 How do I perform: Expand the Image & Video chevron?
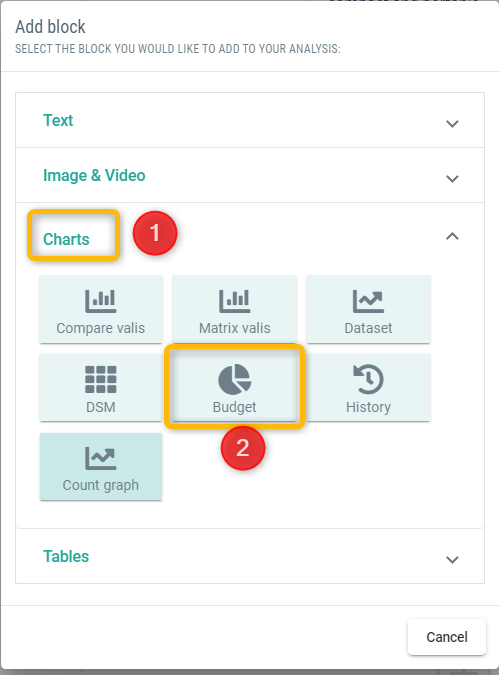point(452,179)
